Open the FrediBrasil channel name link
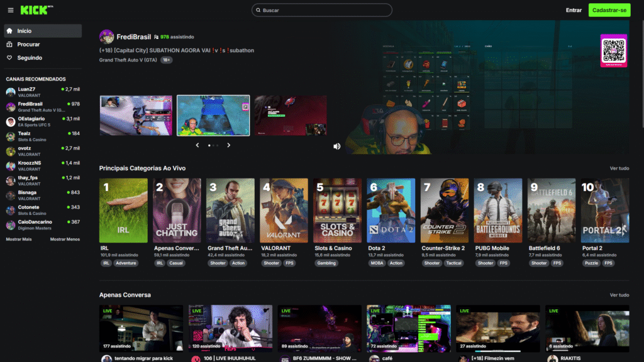The width and height of the screenshot is (644, 362). point(133,37)
